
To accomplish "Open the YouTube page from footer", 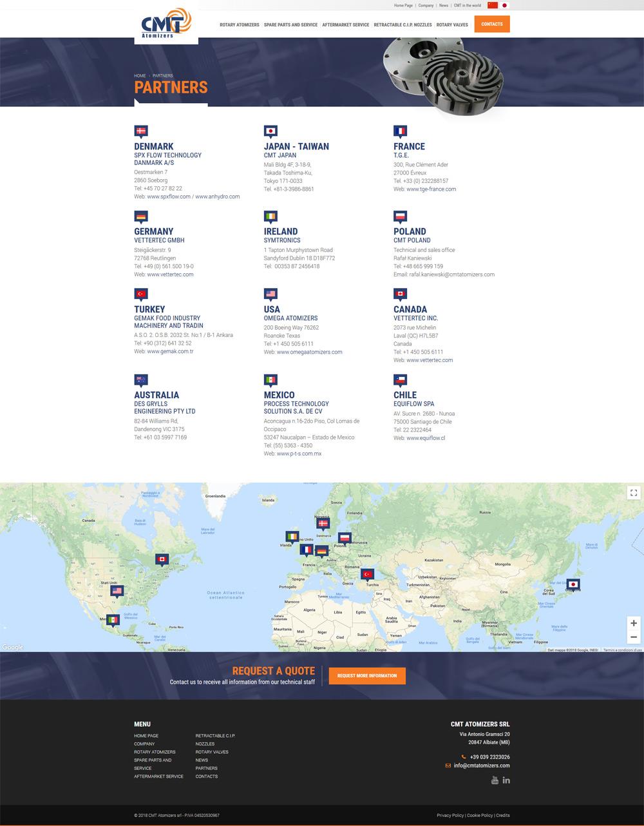I will [x=495, y=780].
